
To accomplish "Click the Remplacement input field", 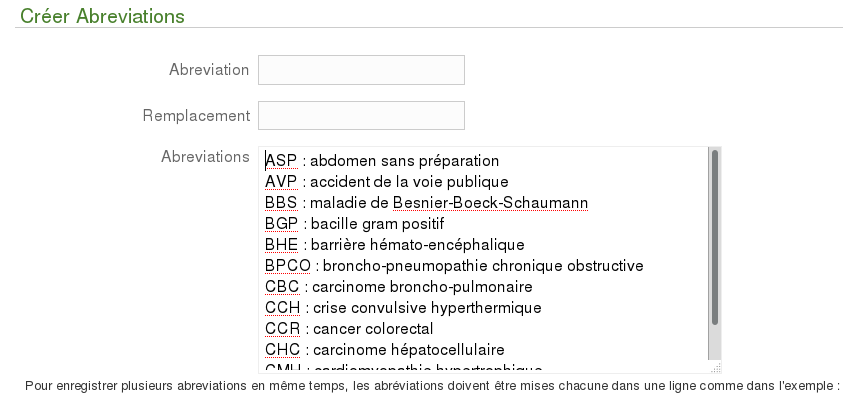I will (361, 115).
